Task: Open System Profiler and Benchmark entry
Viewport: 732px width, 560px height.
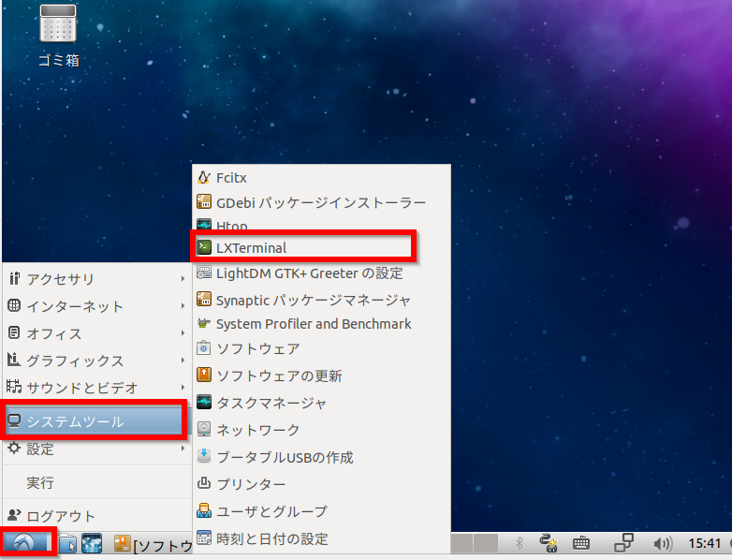Action: [322, 323]
